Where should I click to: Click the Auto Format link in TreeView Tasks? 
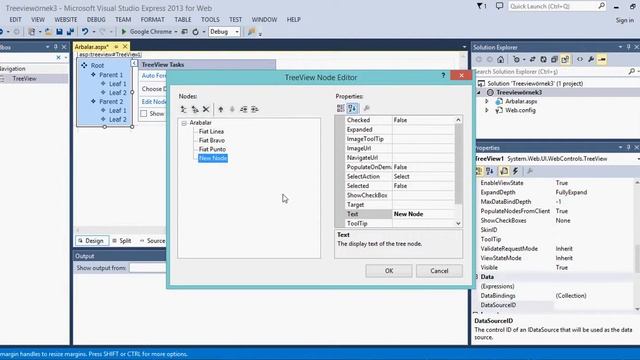pyautogui.click(x=154, y=76)
